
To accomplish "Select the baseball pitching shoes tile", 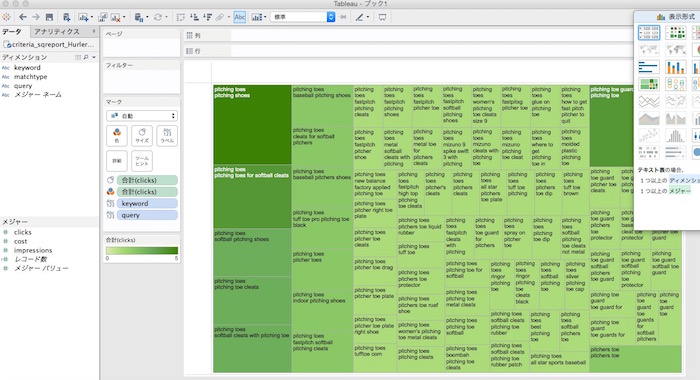I will pos(322,105).
